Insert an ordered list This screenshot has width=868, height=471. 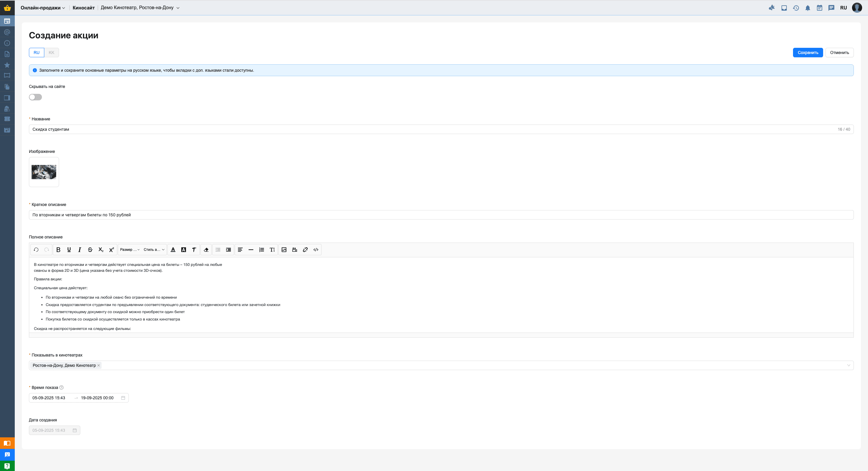pyautogui.click(x=262, y=250)
